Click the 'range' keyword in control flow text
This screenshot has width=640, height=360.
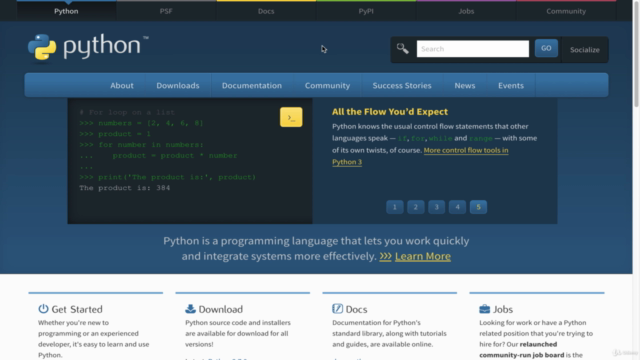click(480, 138)
